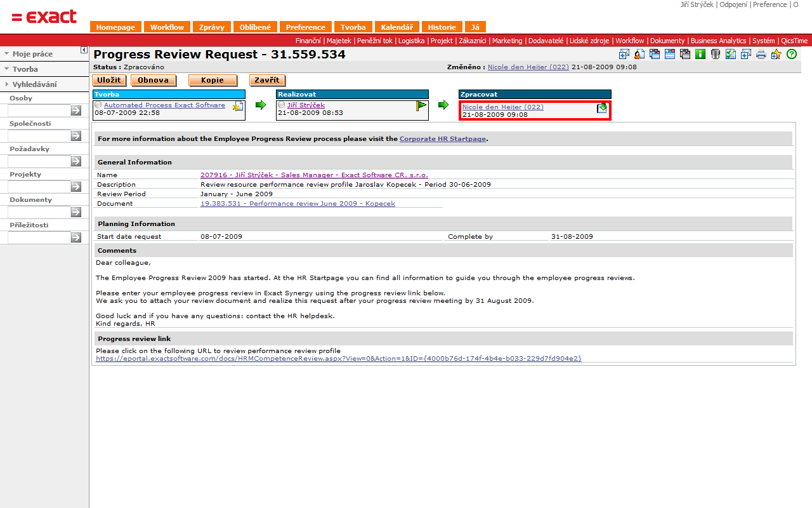Open the Já tab
812x508 pixels.
click(x=475, y=27)
